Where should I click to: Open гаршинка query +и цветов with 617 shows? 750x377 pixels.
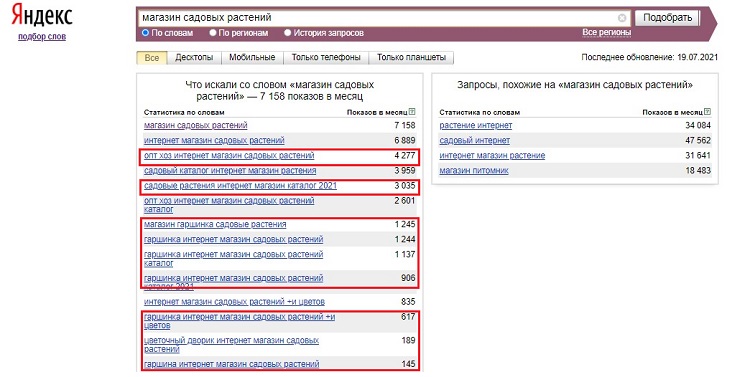[x=240, y=321]
